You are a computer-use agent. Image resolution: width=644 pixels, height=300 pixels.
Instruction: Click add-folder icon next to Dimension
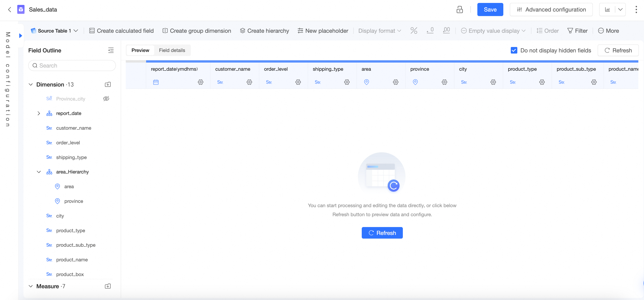pyautogui.click(x=108, y=84)
